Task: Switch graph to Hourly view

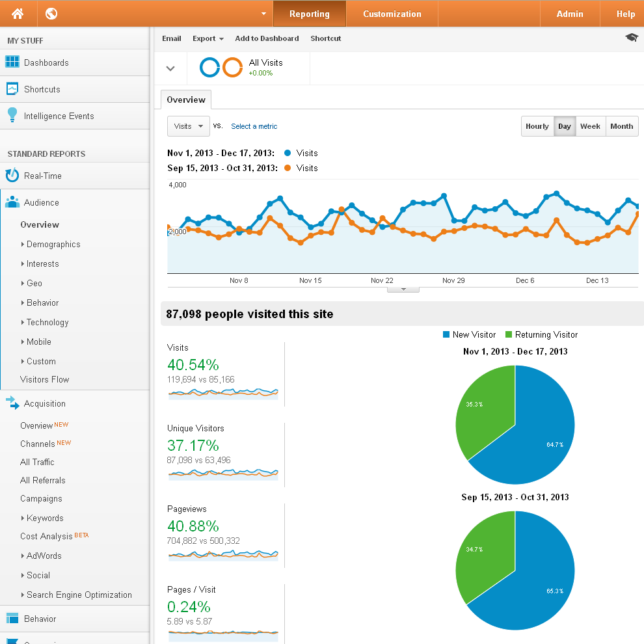Action: click(537, 126)
